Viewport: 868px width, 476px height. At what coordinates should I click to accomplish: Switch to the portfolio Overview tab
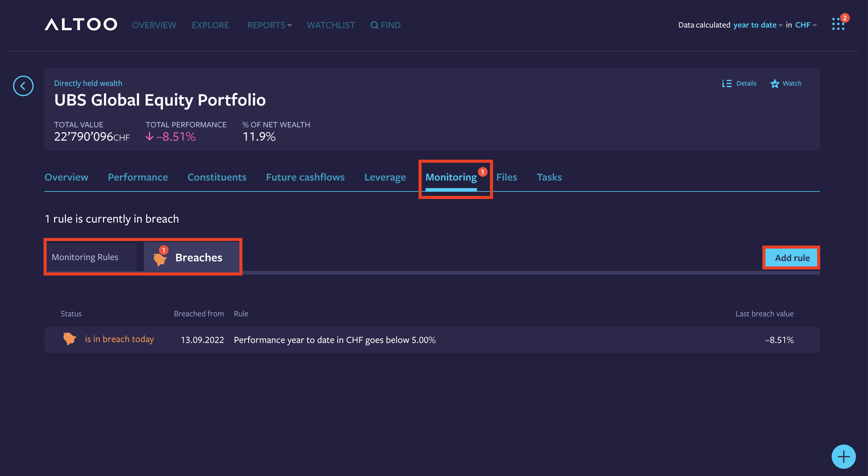point(66,177)
